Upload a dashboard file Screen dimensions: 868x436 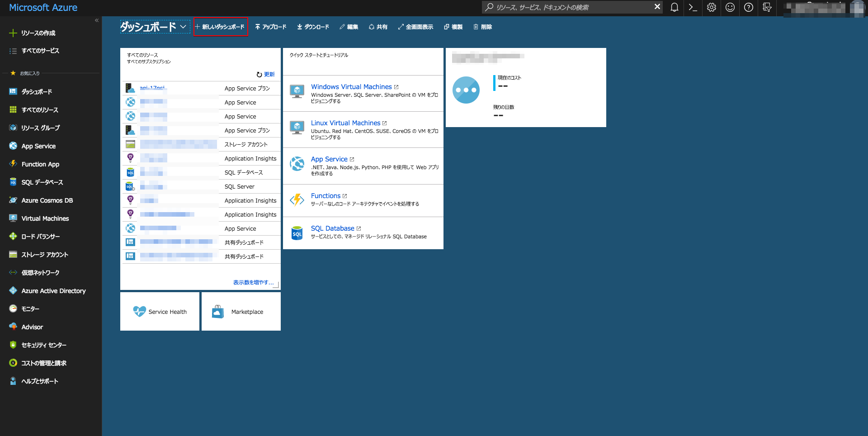tap(270, 27)
